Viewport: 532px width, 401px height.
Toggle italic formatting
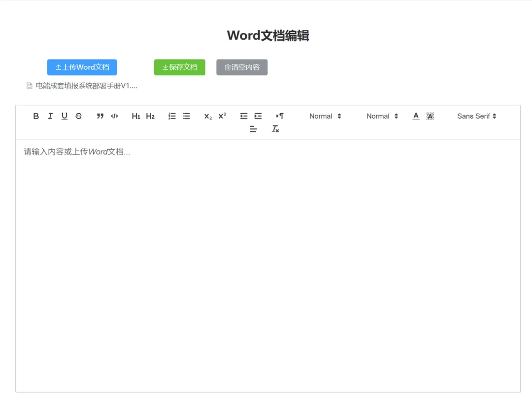pyautogui.click(x=50, y=116)
